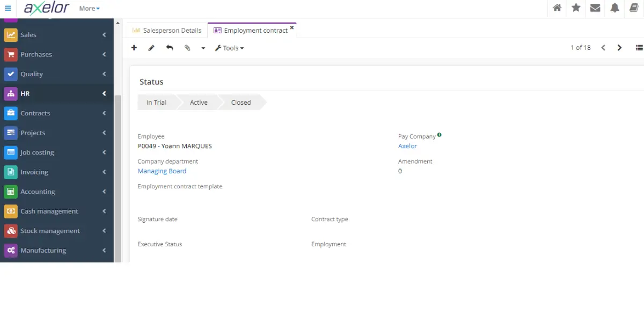644x322 pixels.
Task: Set the status to Closed
Action: pos(240,102)
